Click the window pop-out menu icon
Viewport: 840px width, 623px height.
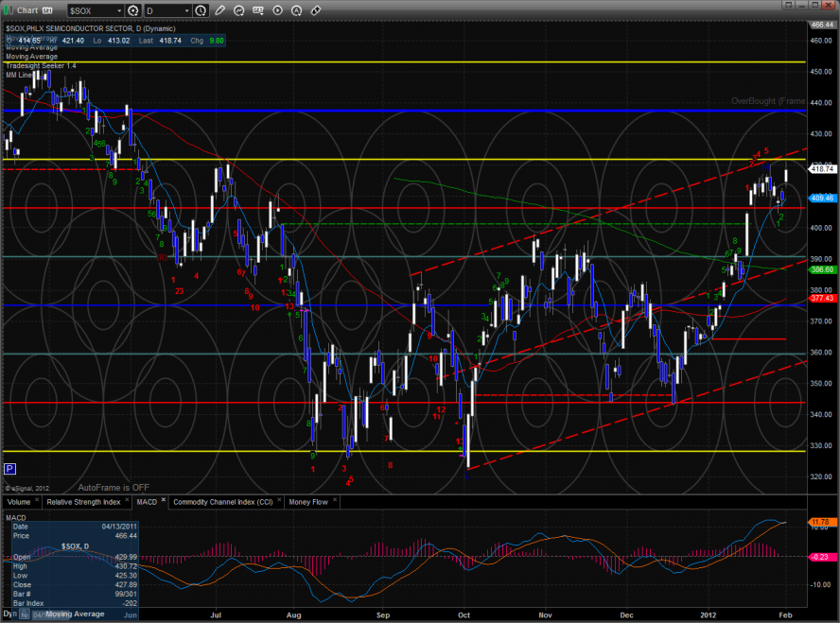(787, 5)
